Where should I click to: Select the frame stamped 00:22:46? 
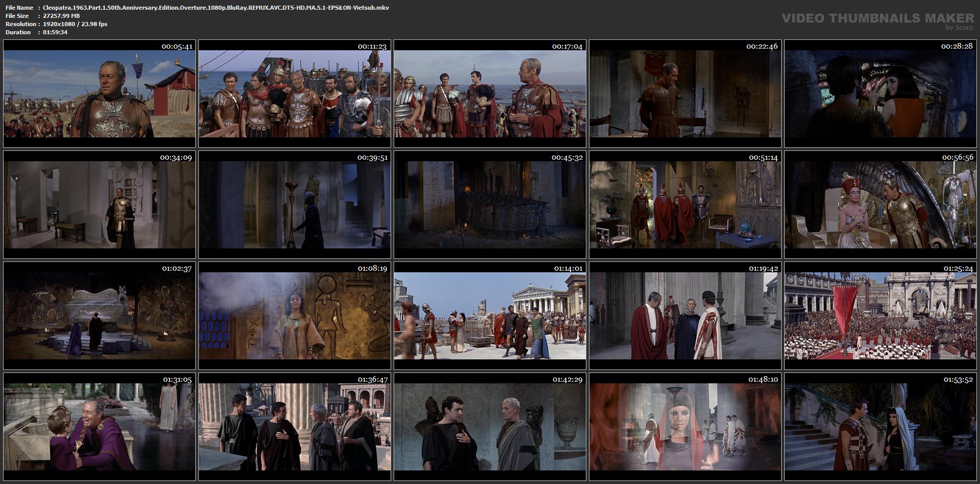pyautogui.click(x=685, y=94)
